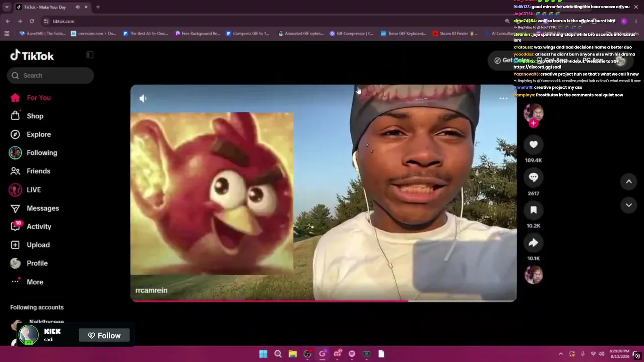
Task: Open the Explore page
Action: (32, 134)
